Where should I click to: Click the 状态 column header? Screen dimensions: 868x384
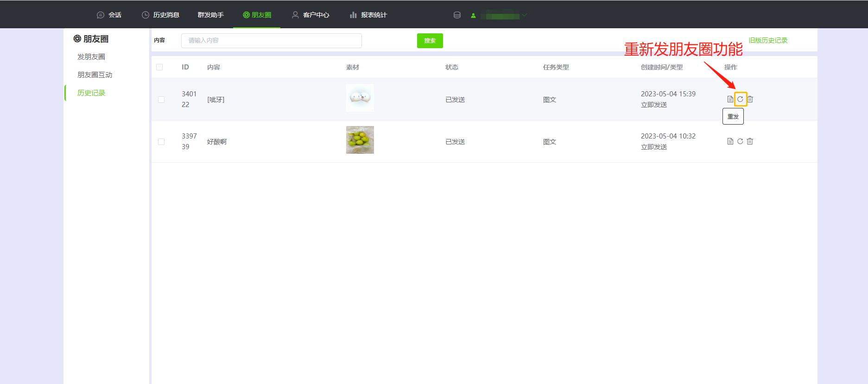coord(452,67)
